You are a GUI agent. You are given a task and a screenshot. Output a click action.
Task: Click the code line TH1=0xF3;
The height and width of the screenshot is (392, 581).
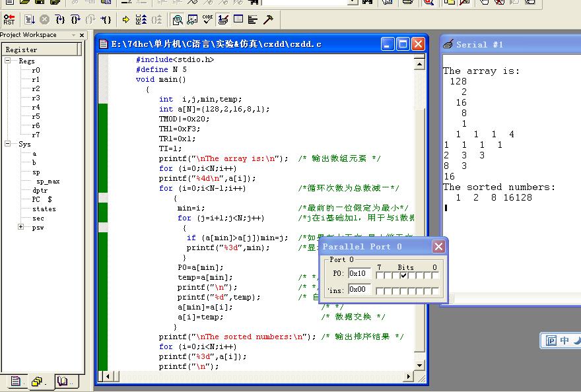point(180,129)
